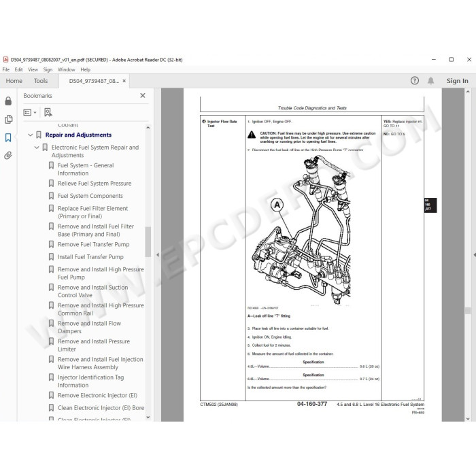The width and height of the screenshot is (476, 476).
Task: Open Remove Fuel Transfer Pump bookmark
Action: [94, 244]
